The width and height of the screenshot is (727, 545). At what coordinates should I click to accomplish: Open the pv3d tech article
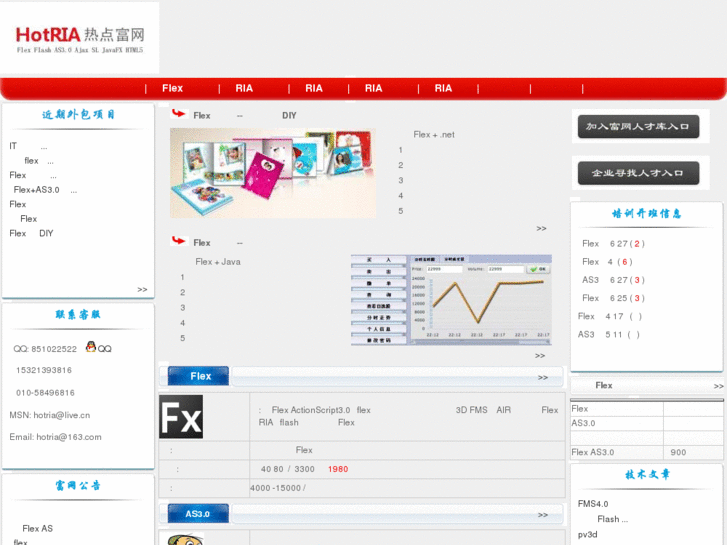[x=587, y=534]
